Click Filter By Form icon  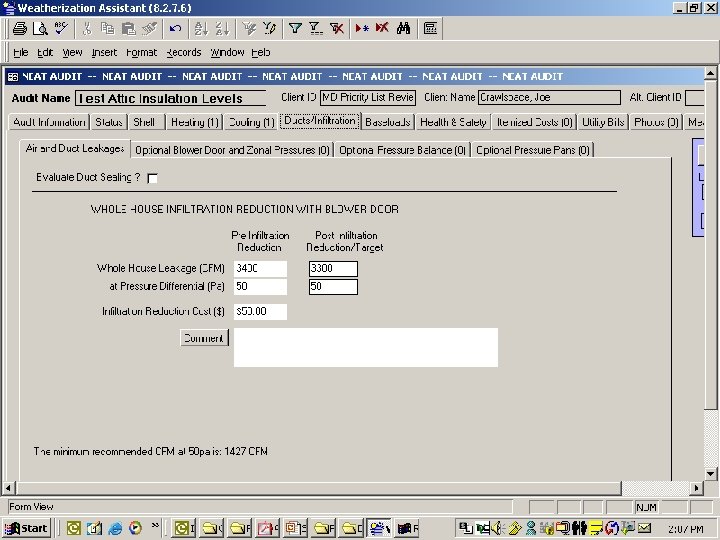269,28
